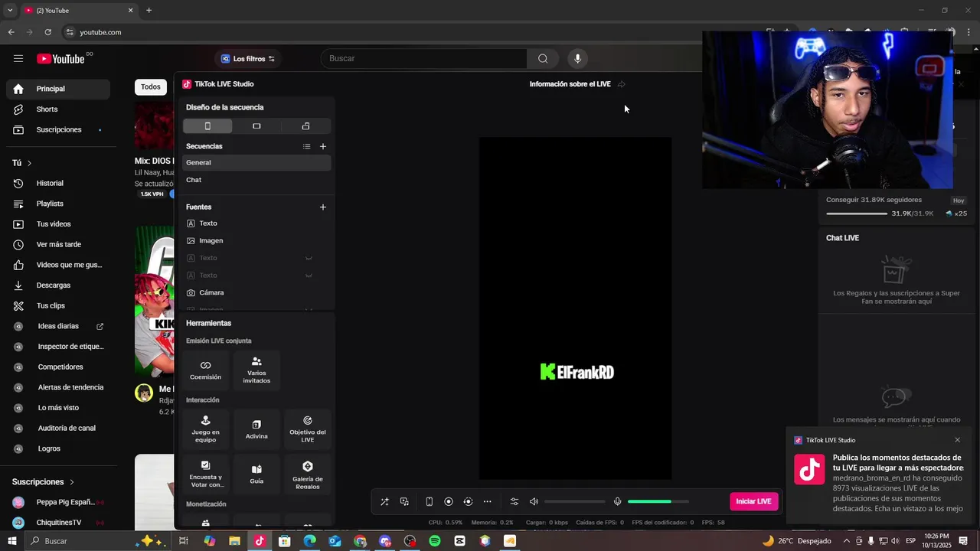Click the replay capture icon in toolbar
The width and height of the screenshot is (980, 551).
(468, 502)
